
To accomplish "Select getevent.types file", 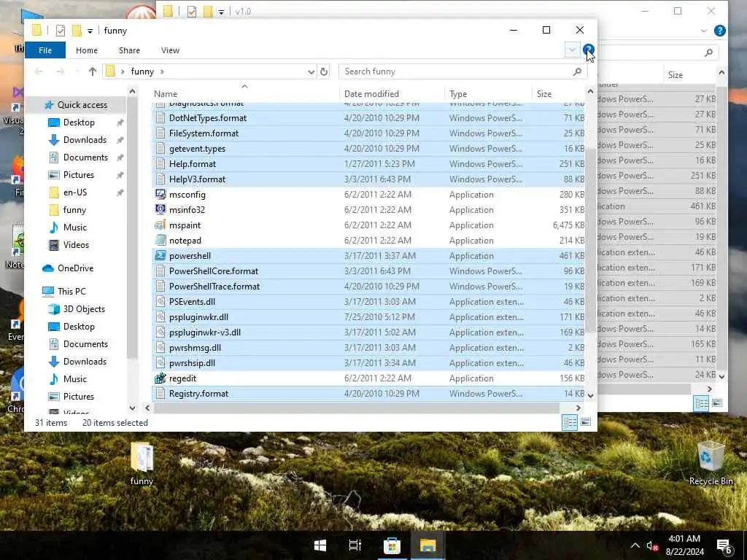I will (x=368, y=149).
